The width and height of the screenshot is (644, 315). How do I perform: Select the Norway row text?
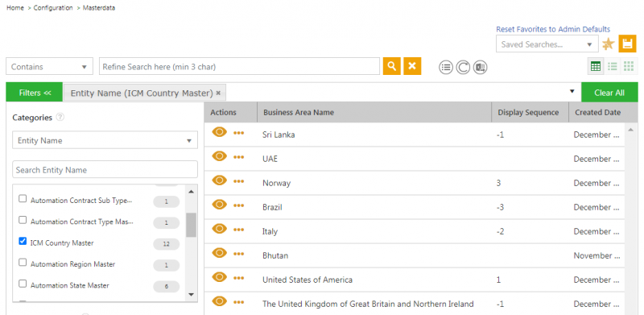276,183
